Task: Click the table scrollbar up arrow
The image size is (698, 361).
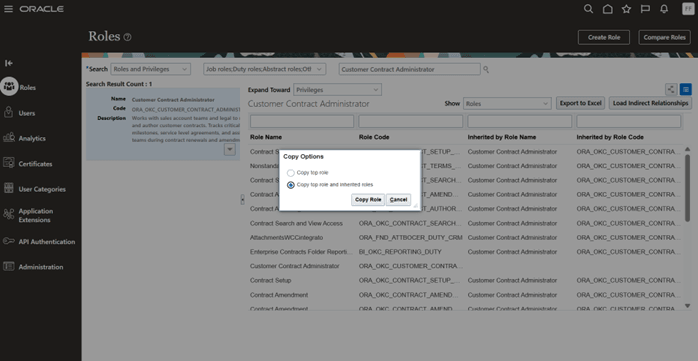Action: 687,150
